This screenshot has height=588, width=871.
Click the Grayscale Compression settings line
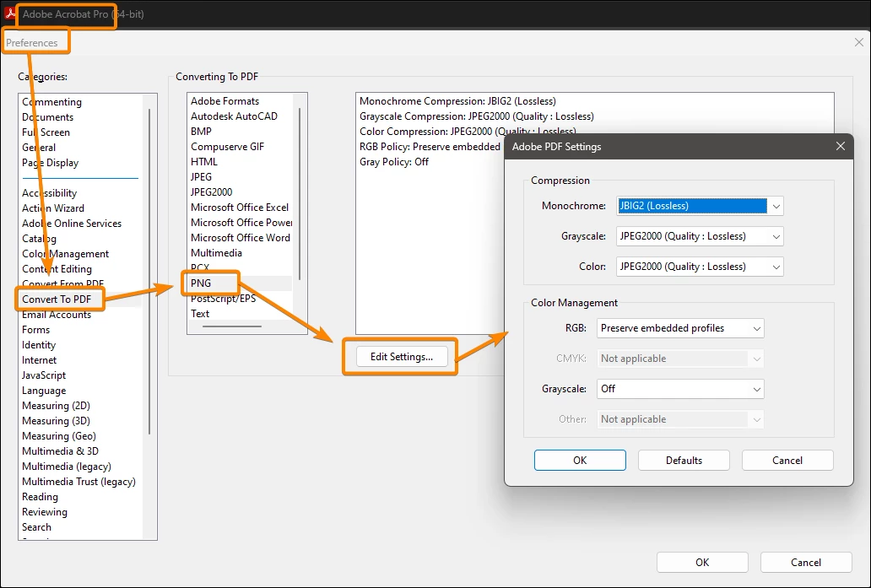pos(477,116)
